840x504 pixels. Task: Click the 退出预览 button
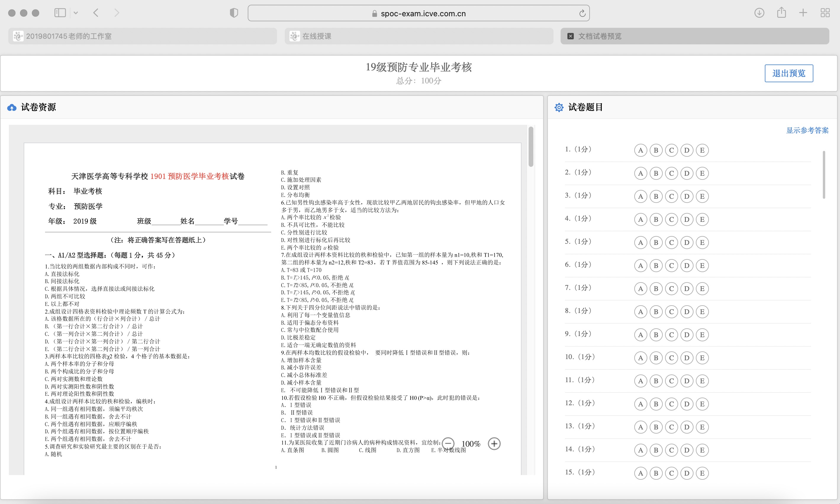[x=789, y=73]
